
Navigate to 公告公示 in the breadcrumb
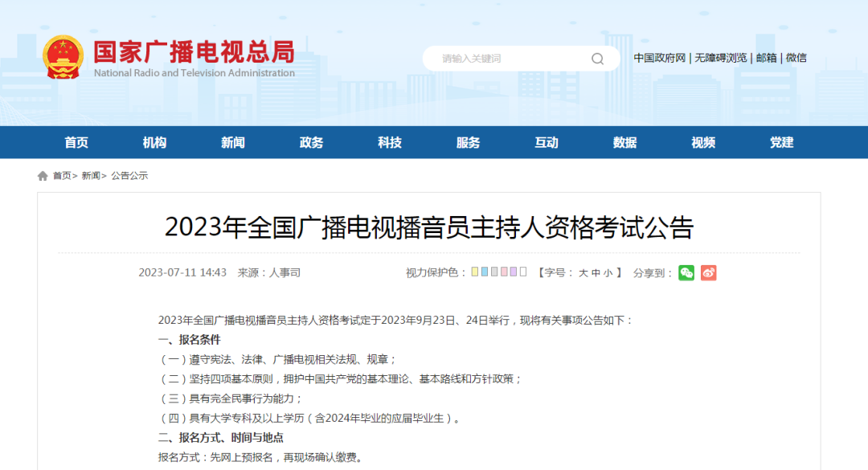[129, 176]
